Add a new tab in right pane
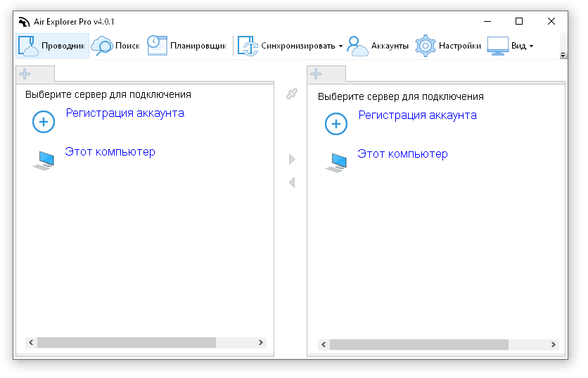 click(x=316, y=74)
